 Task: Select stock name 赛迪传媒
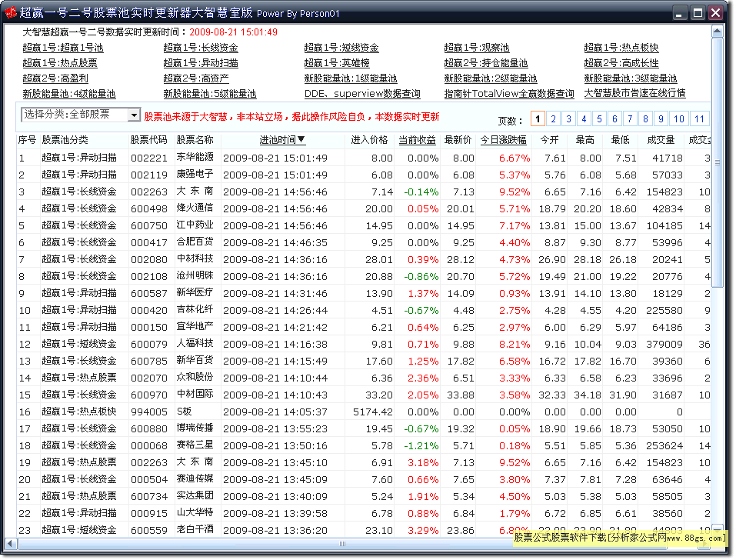(195, 478)
